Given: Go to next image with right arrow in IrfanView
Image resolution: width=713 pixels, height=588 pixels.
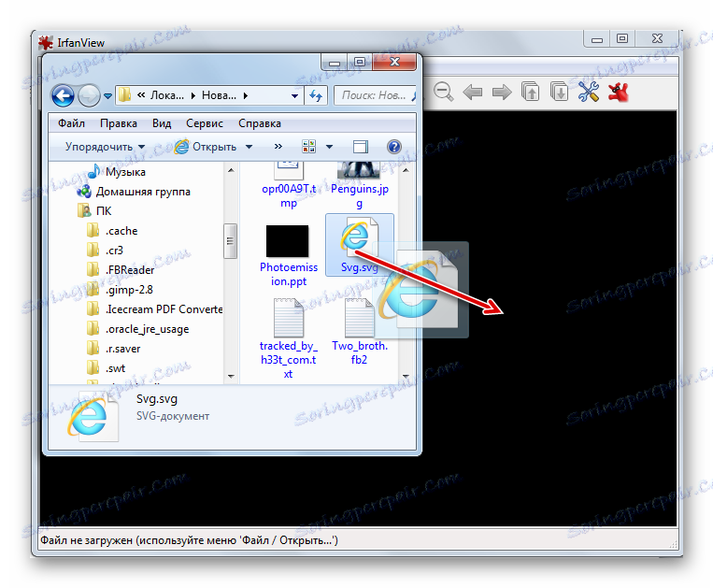Looking at the screenshot, I should pos(502,93).
